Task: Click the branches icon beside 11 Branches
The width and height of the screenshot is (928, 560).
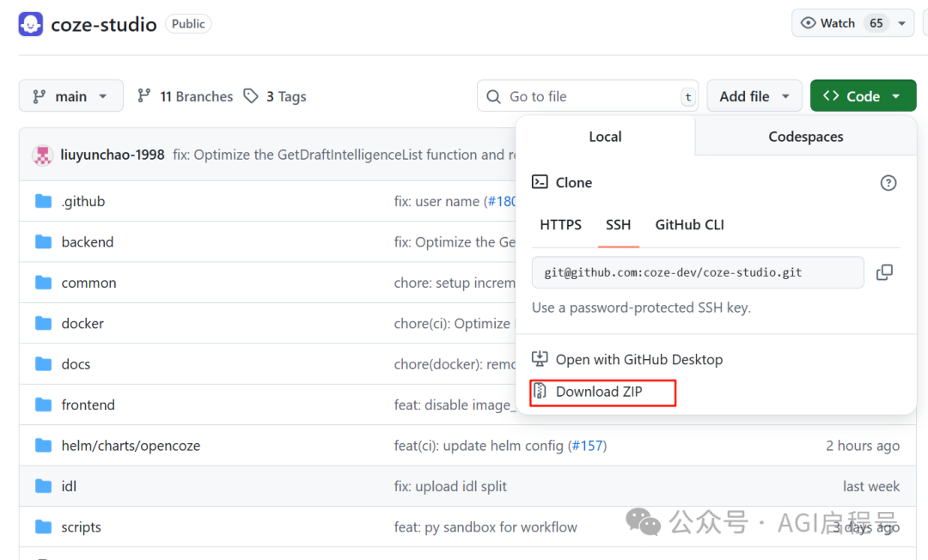Action: tap(143, 96)
